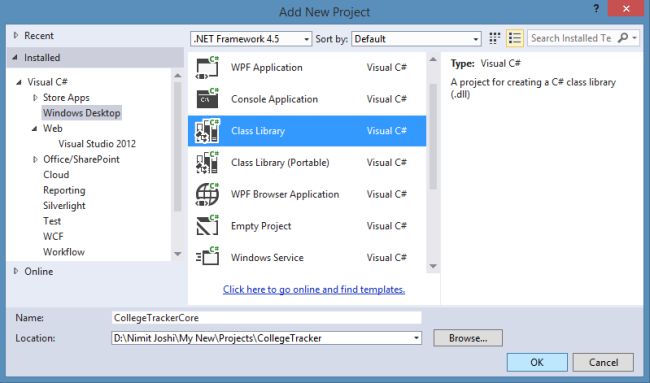Click 'Visual C#' beside Console Application

386,99
